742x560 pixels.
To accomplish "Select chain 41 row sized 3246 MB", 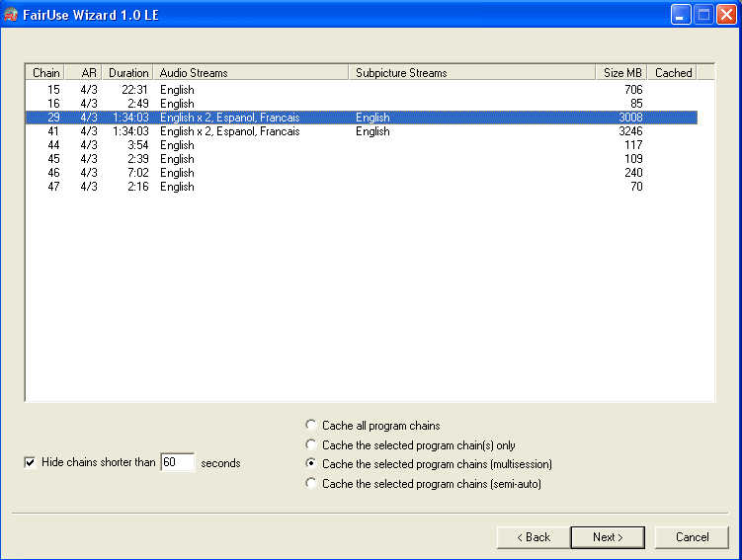I will 362,131.
